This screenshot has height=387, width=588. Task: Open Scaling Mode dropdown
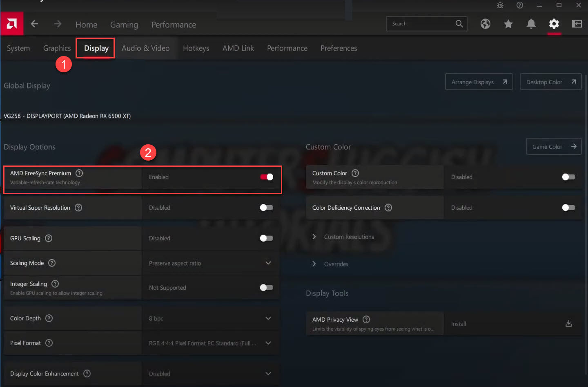click(210, 263)
